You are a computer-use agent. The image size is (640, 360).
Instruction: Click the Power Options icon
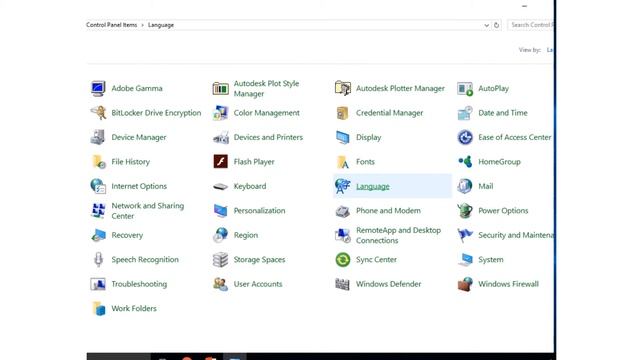point(465,211)
